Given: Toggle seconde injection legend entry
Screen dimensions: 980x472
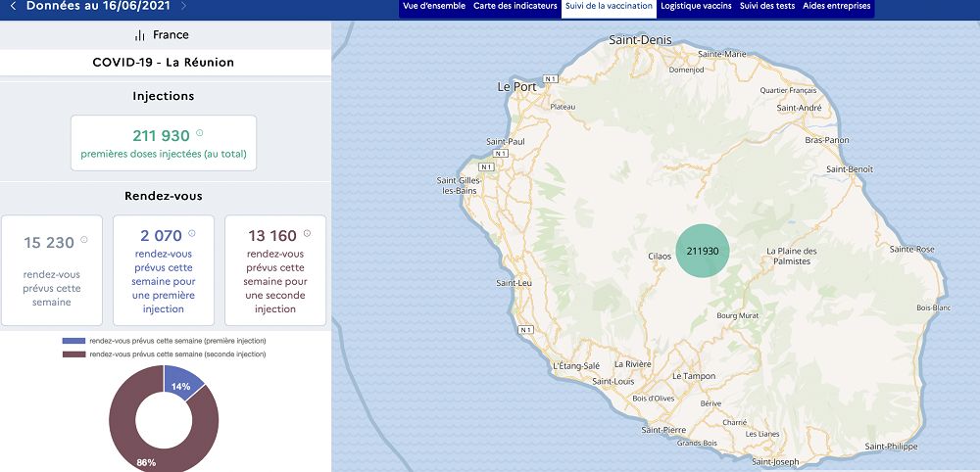Looking at the screenshot, I should click(163, 353).
